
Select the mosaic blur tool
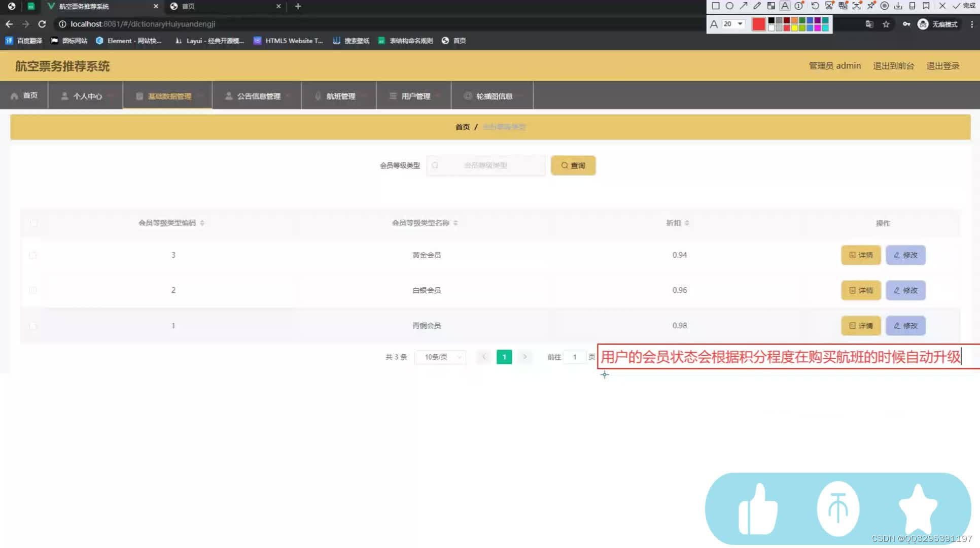771,6
